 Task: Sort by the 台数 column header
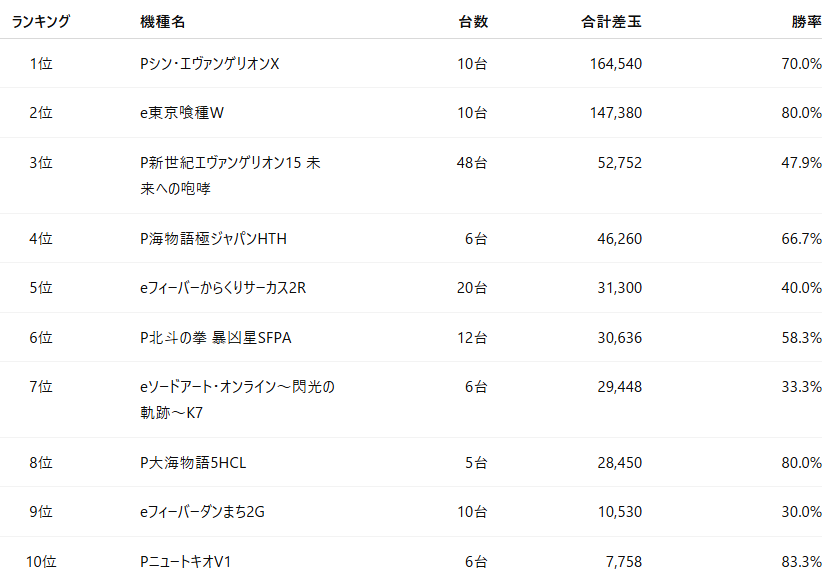pyautogui.click(x=473, y=21)
